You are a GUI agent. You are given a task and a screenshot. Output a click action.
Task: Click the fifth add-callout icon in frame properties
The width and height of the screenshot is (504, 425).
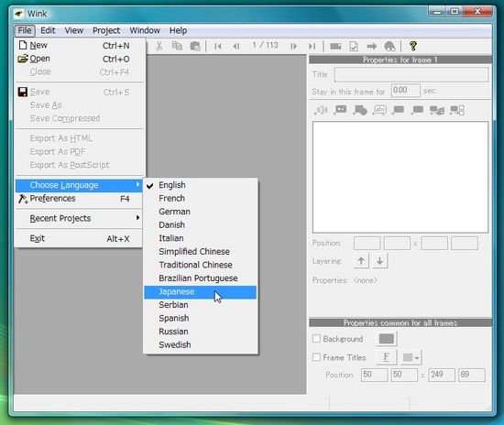398,110
